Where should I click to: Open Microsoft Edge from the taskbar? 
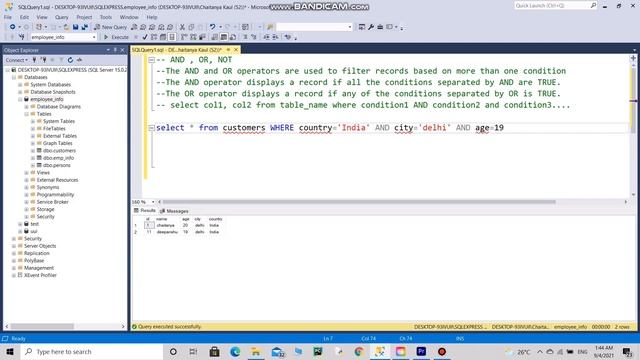tap(235, 351)
